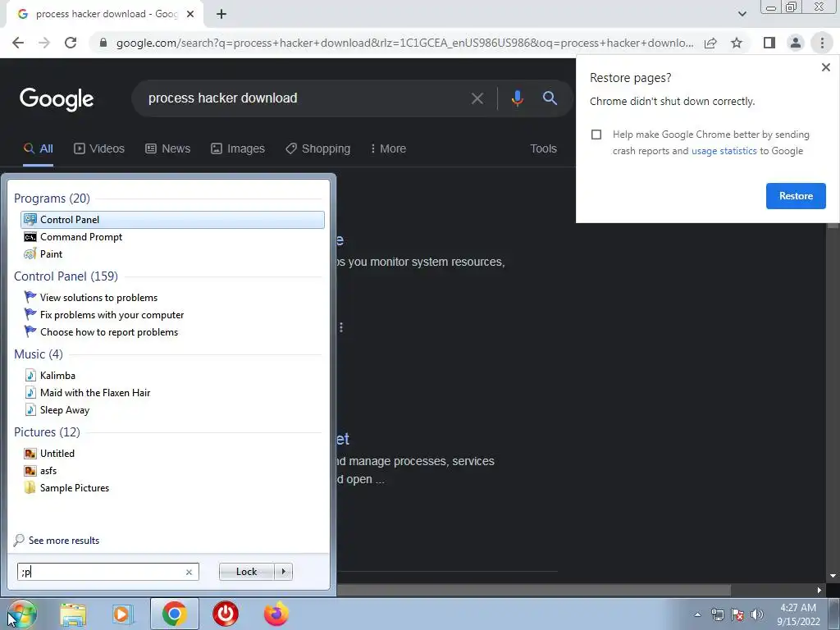Click the Chrome taskbar icon

point(174,614)
